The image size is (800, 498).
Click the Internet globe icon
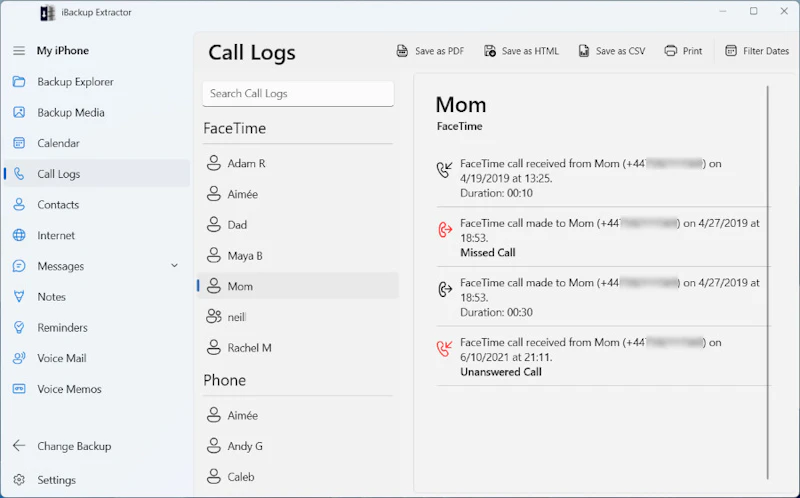click(19, 235)
